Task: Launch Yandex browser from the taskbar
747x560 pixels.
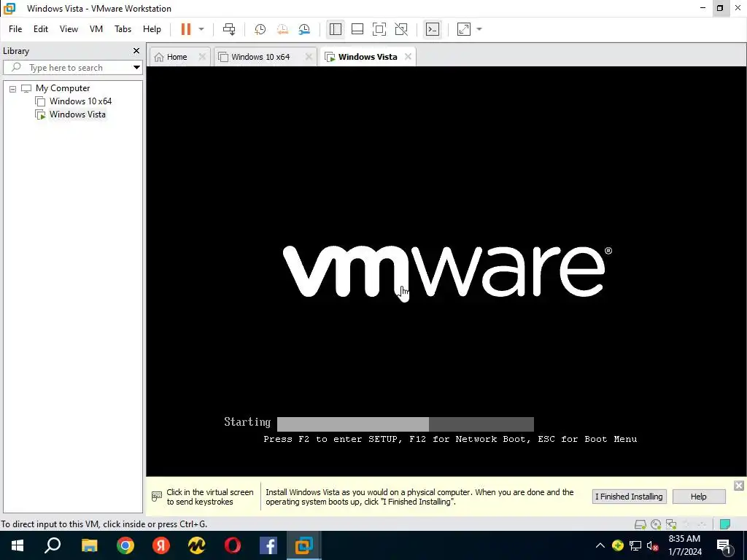Action: coord(161,545)
